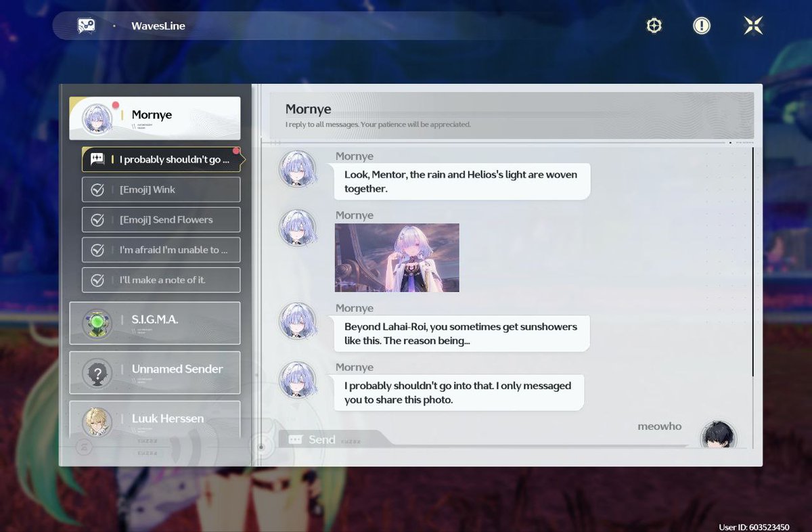Close WavesLine with the star-shaped X icon
This screenshot has width=812, height=532.
(753, 26)
